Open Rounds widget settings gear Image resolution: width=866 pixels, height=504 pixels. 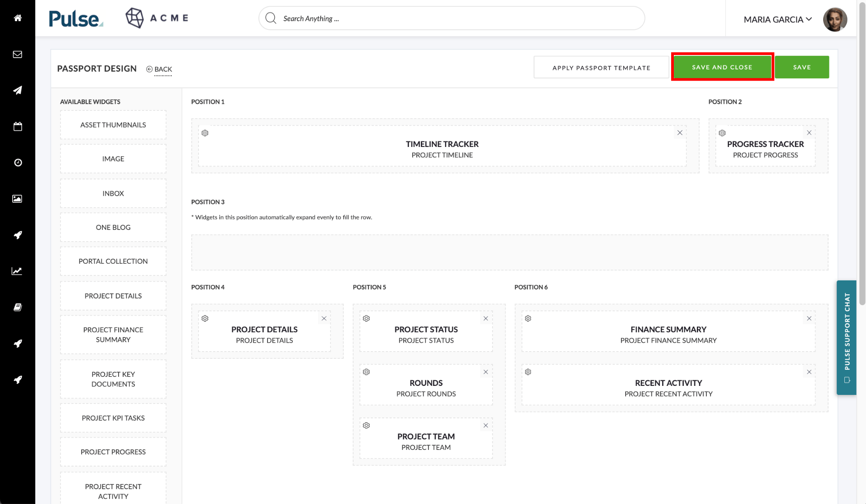coord(366,372)
